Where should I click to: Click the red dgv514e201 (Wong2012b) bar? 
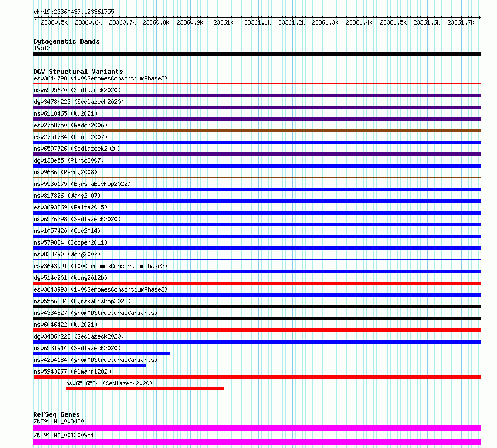coord(257,283)
